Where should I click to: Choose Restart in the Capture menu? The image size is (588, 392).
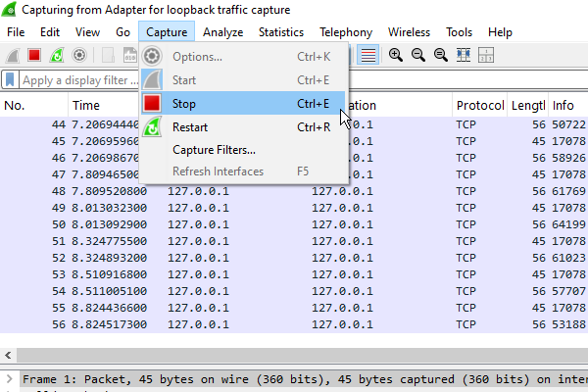tap(243, 127)
